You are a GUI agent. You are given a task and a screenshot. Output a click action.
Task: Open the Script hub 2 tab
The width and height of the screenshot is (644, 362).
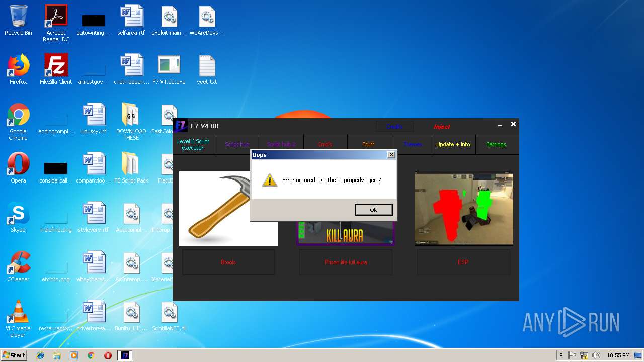pyautogui.click(x=281, y=144)
